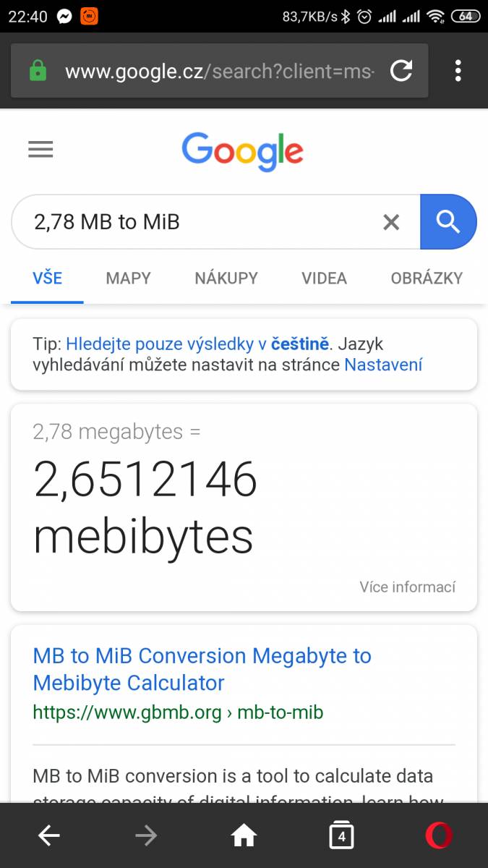
Task: Click Více informací below the conversion
Action: click(x=408, y=587)
